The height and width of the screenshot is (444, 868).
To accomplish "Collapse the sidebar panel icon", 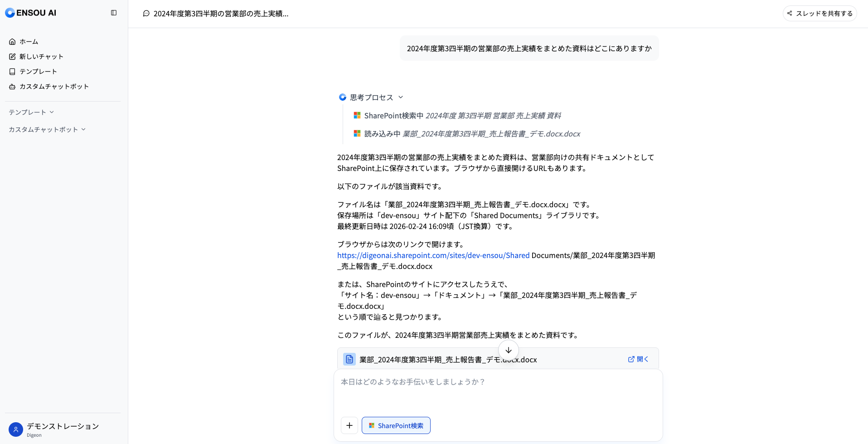I will [x=114, y=13].
